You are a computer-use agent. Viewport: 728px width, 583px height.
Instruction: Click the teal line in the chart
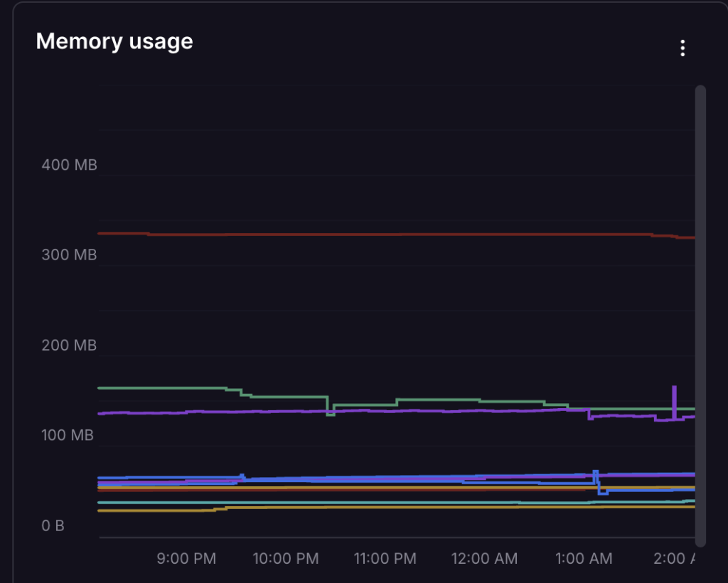coord(355,503)
